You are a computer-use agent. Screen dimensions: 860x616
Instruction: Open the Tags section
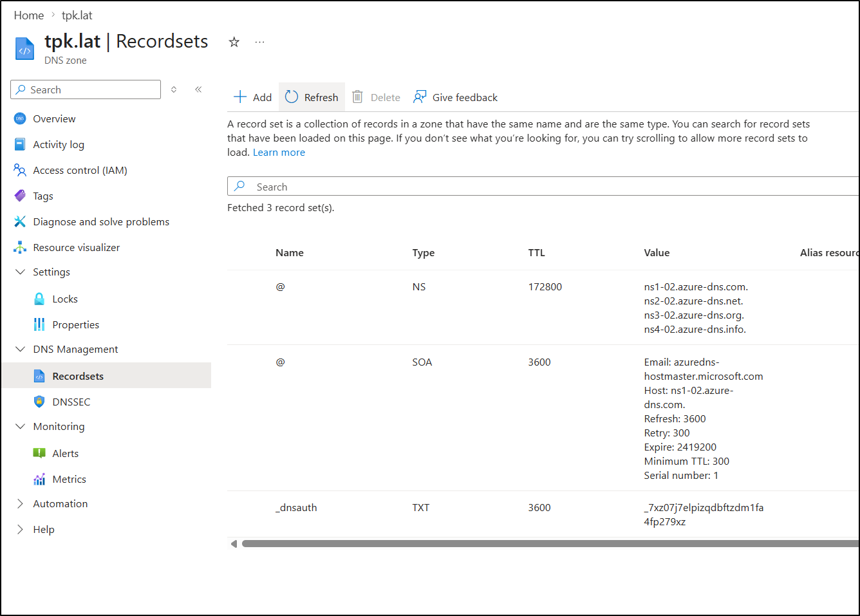pos(43,196)
